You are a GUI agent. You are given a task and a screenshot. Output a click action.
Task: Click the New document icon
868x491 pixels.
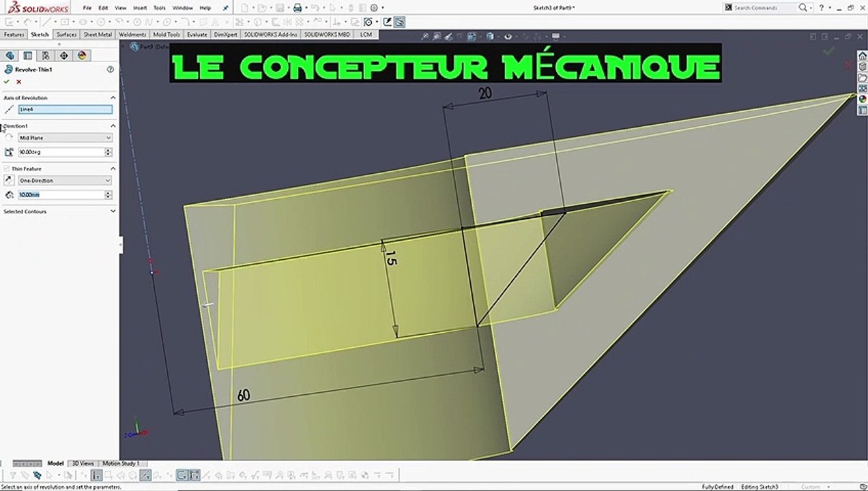pyautogui.click(x=245, y=8)
